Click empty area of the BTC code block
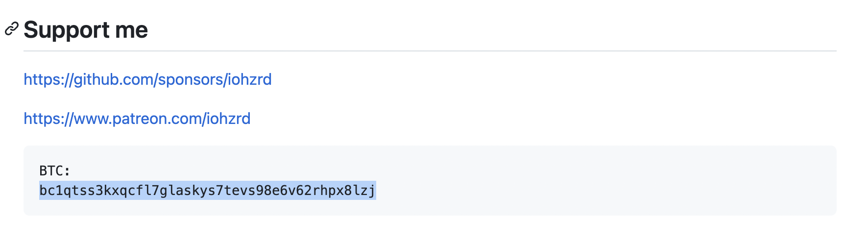The image size is (868, 244). (588, 181)
